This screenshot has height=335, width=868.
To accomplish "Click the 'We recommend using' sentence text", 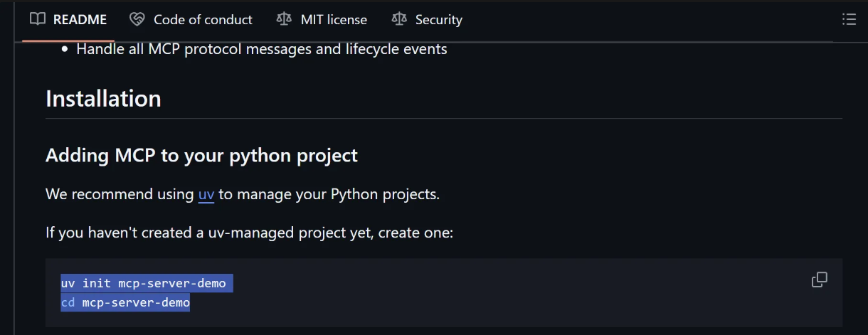I will pyautogui.click(x=120, y=194).
